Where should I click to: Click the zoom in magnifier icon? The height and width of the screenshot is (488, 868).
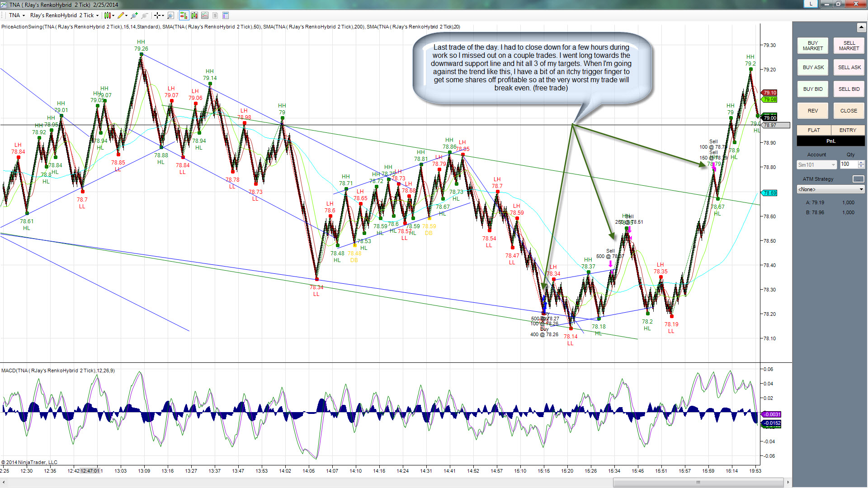click(134, 15)
